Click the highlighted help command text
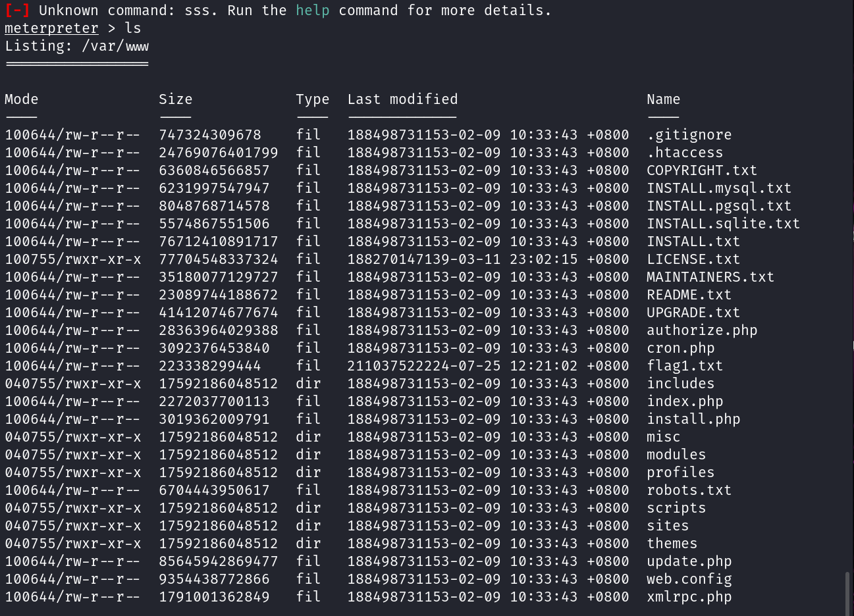 point(312,11)
